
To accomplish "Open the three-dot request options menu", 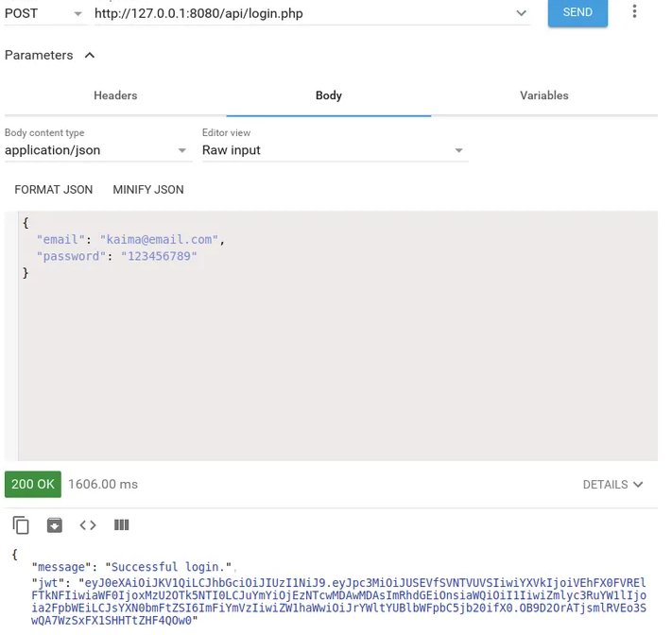I will [634, 12].
